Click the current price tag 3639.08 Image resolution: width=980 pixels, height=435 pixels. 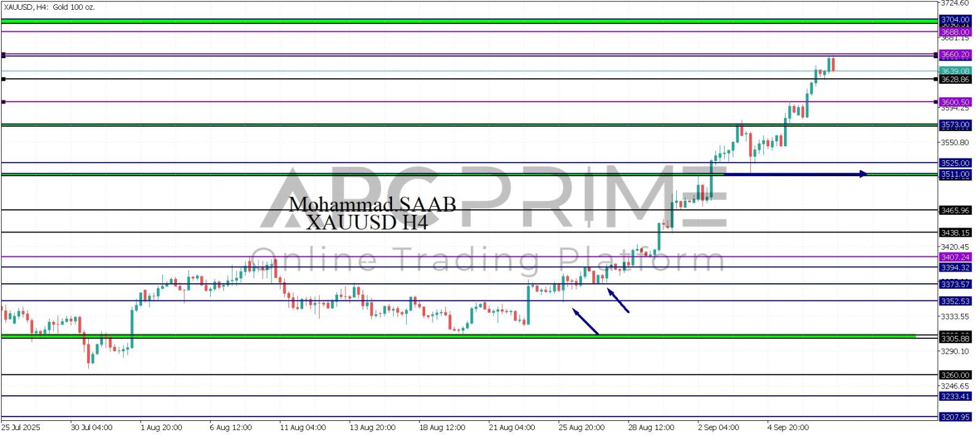coord(955,71)
